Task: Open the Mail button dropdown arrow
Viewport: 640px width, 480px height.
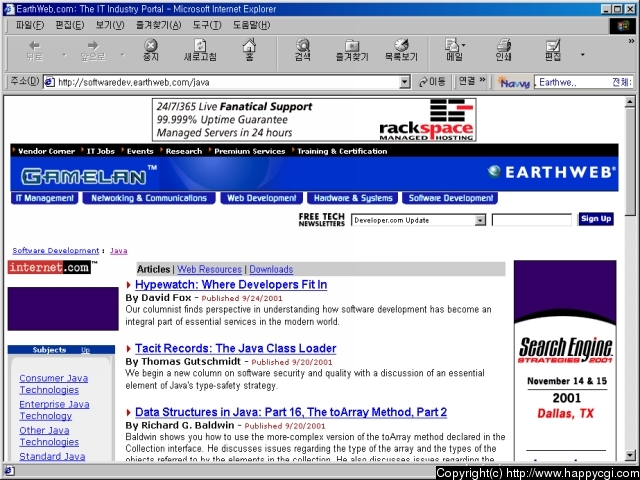Action: (464, 45)
